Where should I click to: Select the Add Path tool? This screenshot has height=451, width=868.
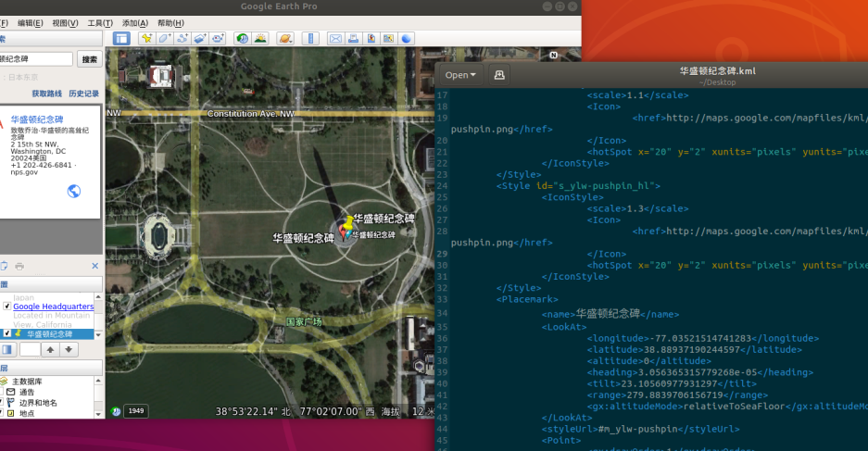click(x=182, y=38)
